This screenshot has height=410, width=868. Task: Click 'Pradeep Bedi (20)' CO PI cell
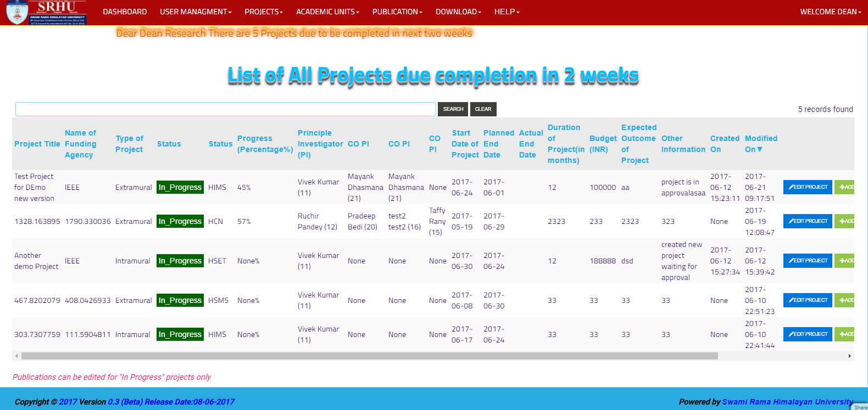point(363,221)
